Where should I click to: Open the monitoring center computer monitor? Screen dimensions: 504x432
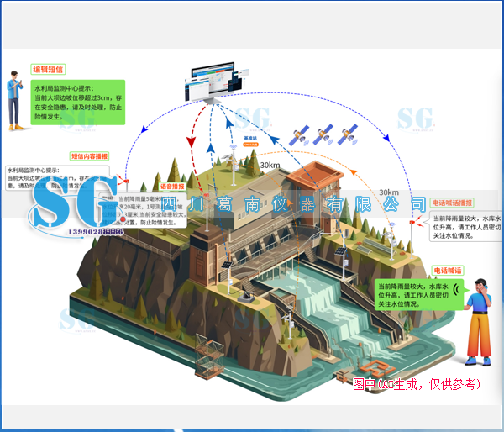tap(217, 82)
